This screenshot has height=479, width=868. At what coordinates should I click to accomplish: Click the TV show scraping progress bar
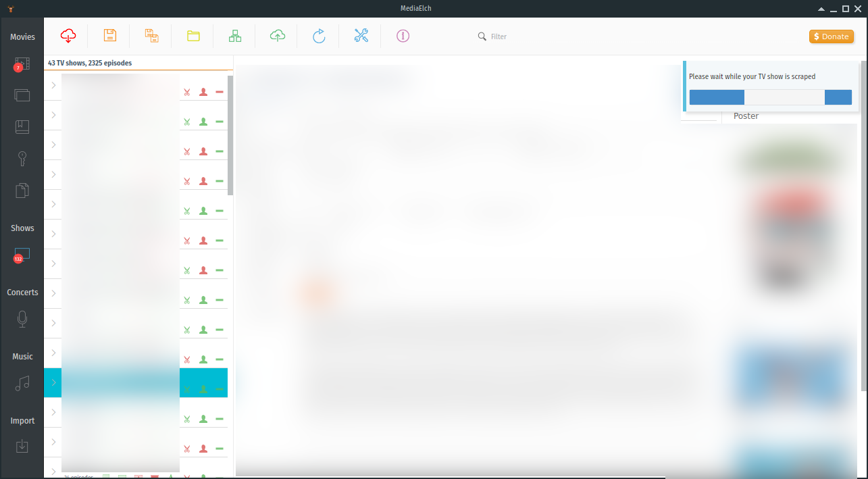click(x=771, y=97)
